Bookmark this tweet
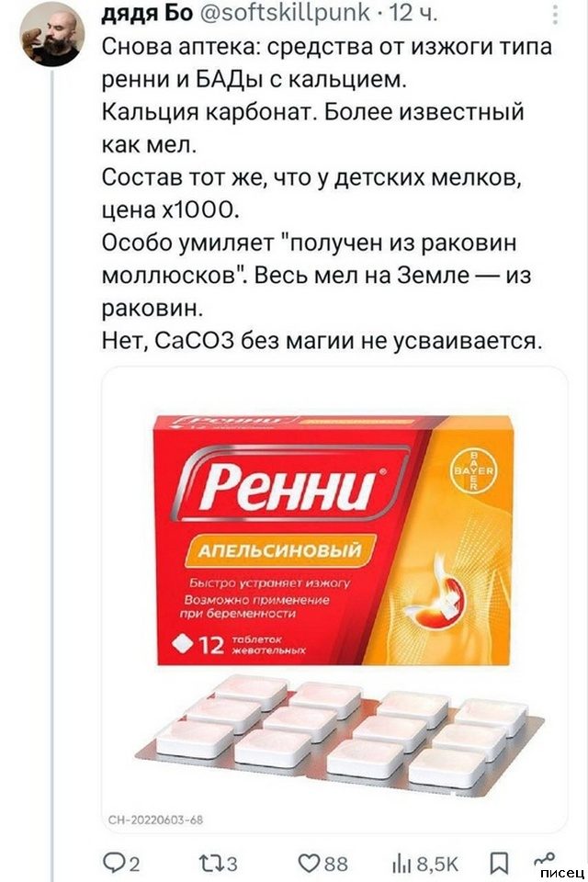 (x=499, y=863)
